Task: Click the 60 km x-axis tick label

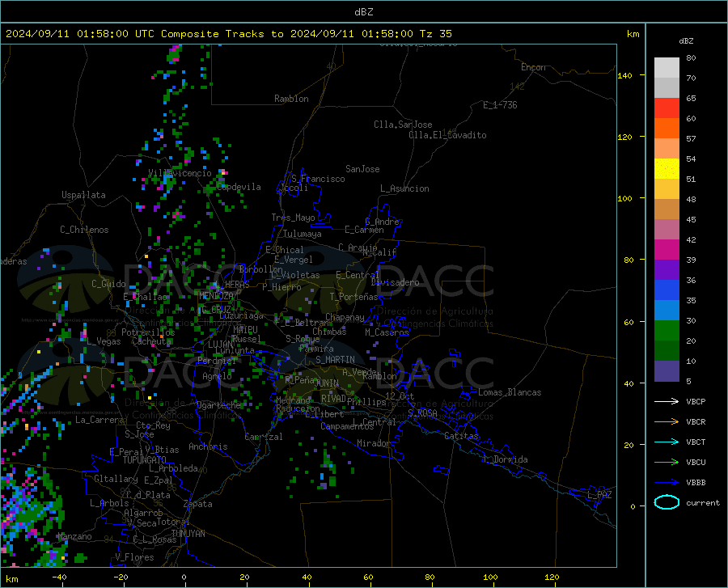Action: click(x=368, y=577)
